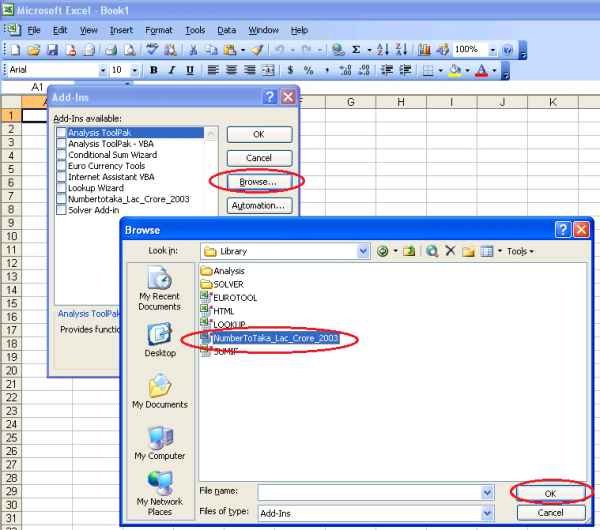This screenshot has height=530, width=600.
Task: Check Analysis ToolPak - VBA add-in
Action: [61, 144]
